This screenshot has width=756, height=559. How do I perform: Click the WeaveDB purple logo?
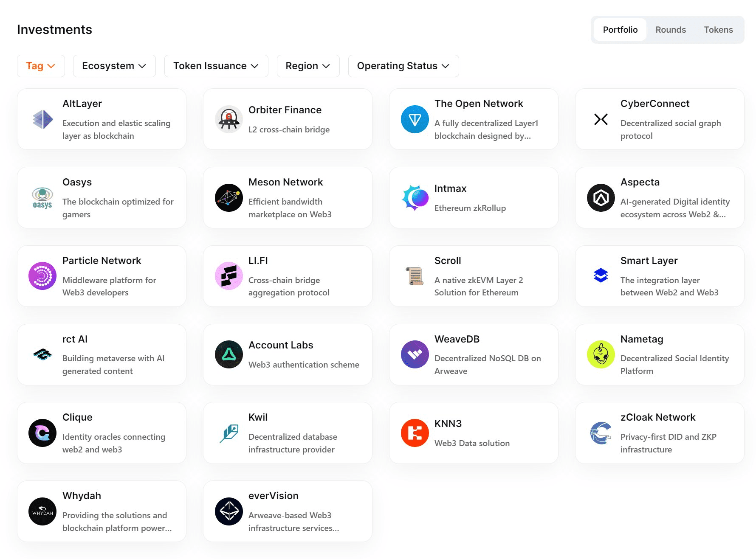point(415,354)
